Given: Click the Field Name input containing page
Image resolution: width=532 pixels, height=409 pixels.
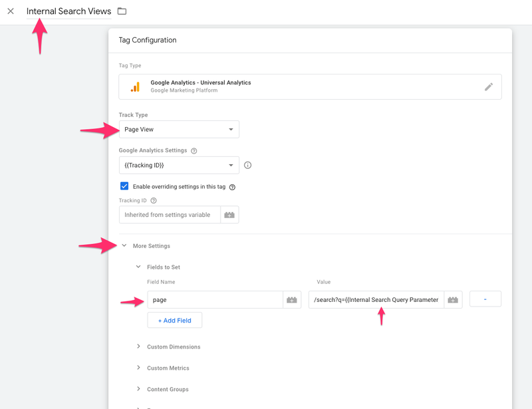Looking at the screenshot, I should [215, 300].
